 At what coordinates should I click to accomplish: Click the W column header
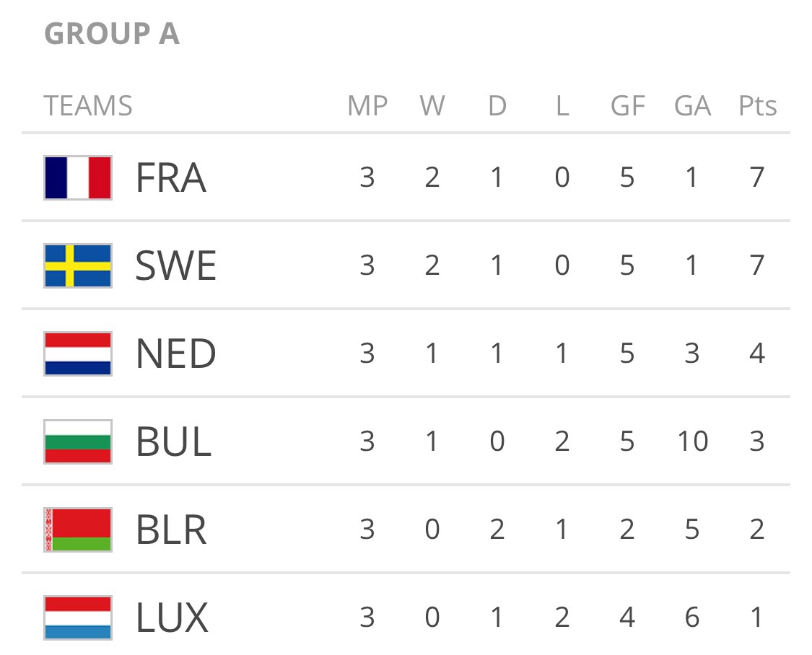pos(432,105)
